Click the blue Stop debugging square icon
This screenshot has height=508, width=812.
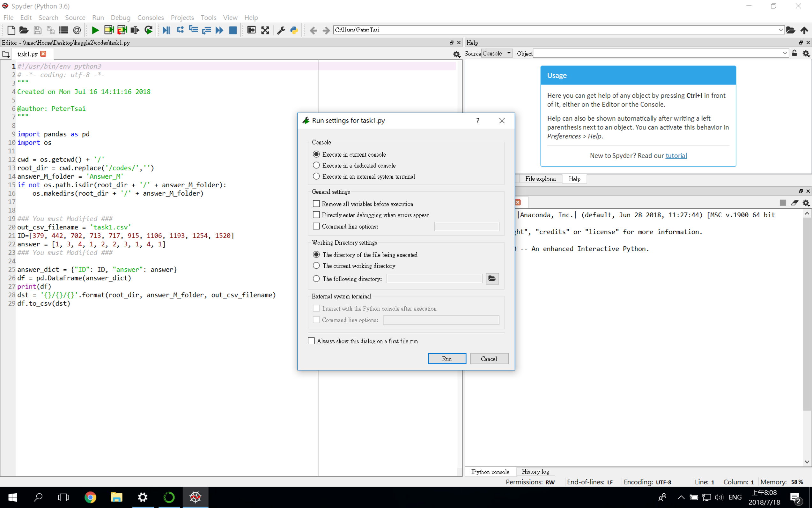(233, 30)
